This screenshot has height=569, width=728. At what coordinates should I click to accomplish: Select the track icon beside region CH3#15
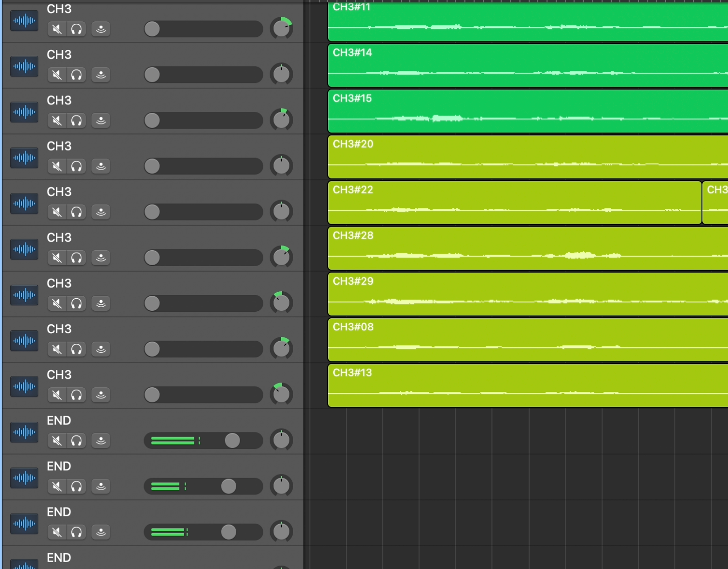24,112
